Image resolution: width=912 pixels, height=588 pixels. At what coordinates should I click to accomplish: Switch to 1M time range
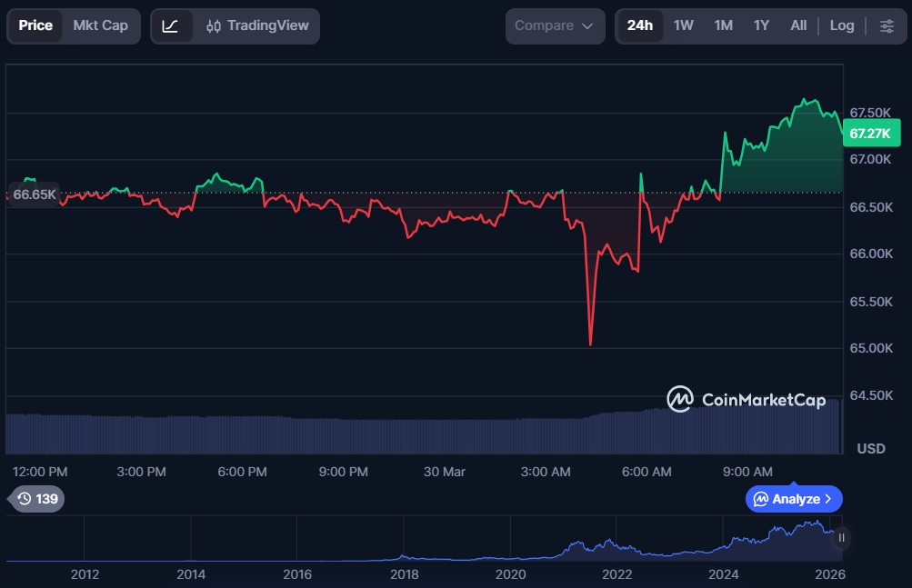(723, 25)
